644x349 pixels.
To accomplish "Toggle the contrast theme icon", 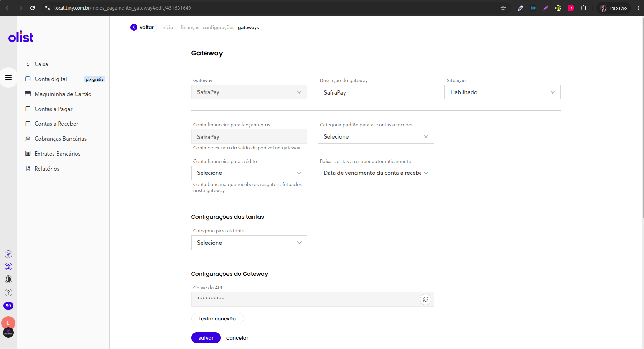I will (x=8, y=279).
